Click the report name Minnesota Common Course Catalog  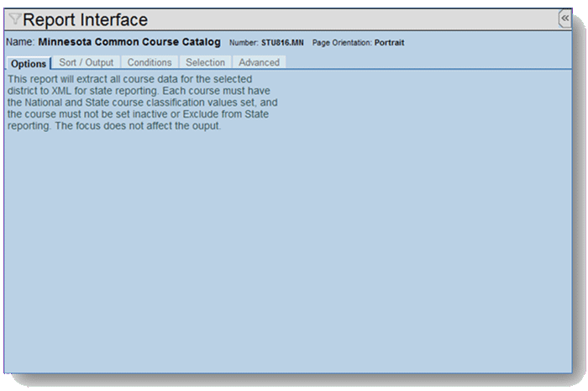click(x=129, y=42)
